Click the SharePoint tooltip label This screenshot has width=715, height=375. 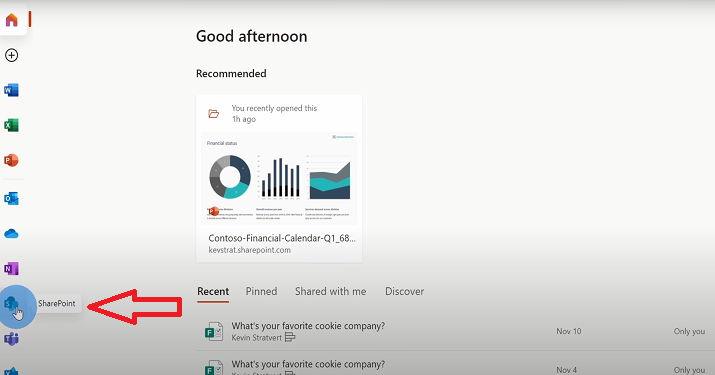(57, 303)
